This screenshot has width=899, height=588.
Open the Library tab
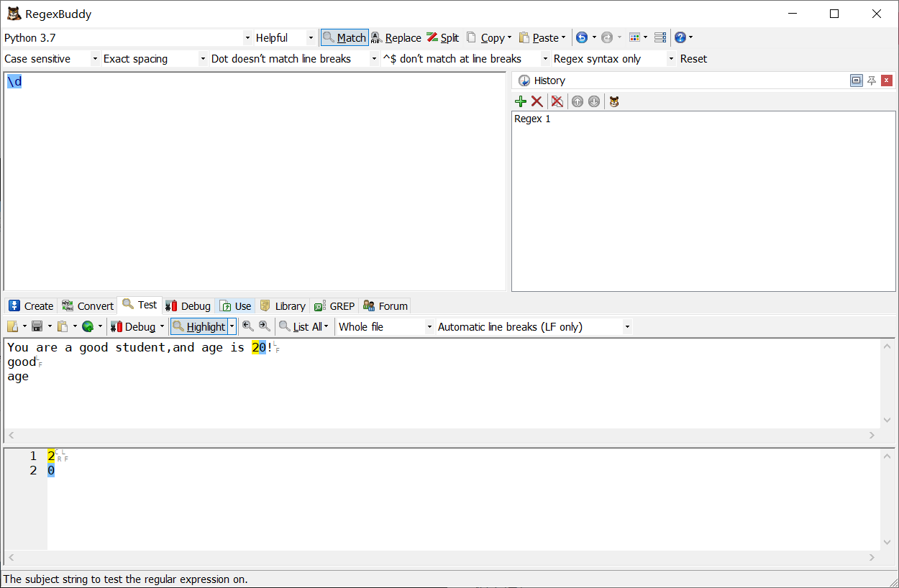tap(283, 306)
